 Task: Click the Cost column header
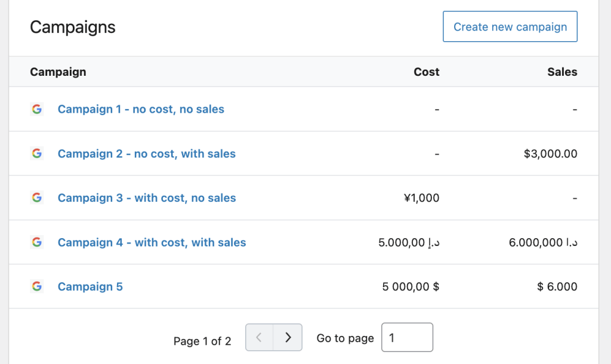click(x=426, y=72)
